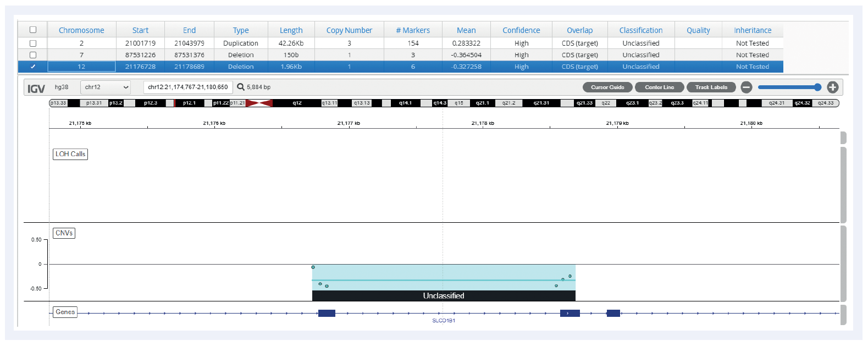Uncheck the chromosome 12 row checkbox
The image size is (868, 346).
click(x=33, y=67)
